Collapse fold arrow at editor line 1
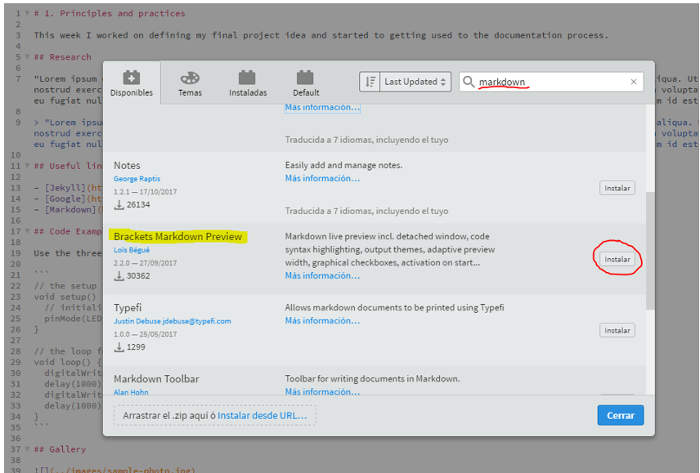The height and width of the screenshot is (473, 700). tap(27, 13)
